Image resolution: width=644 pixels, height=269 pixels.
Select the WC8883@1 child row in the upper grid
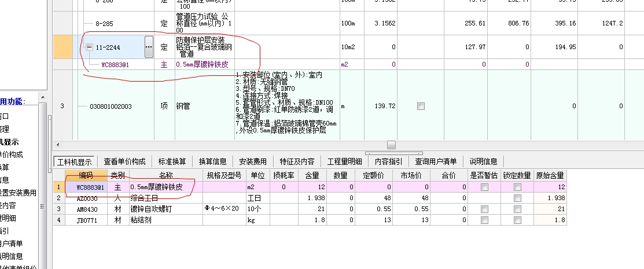[x=115, y=64]
